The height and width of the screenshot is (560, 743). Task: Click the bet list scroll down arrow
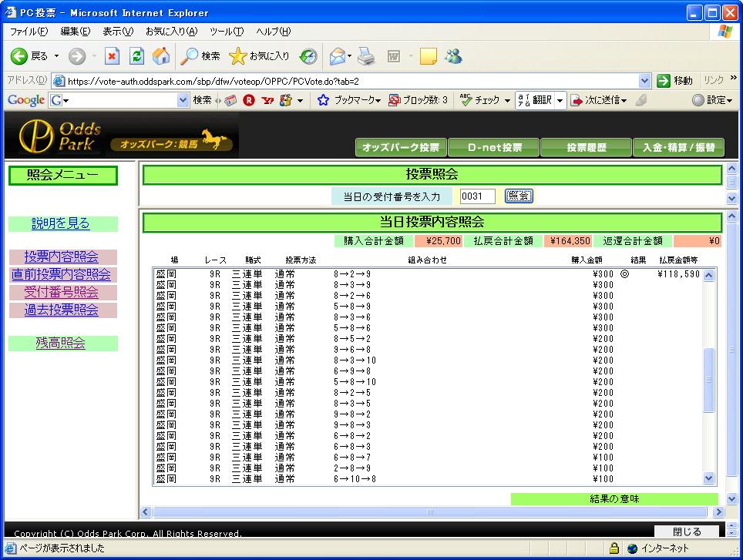(709, 478)
